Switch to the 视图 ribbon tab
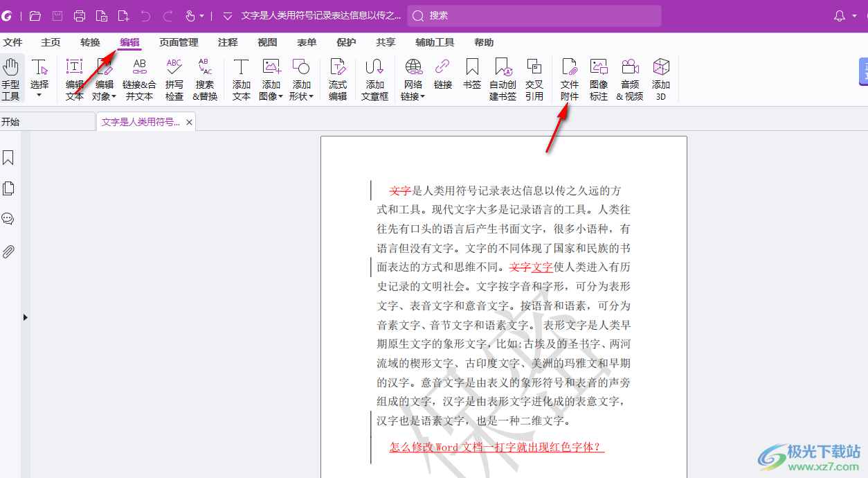 click(267, 43)
